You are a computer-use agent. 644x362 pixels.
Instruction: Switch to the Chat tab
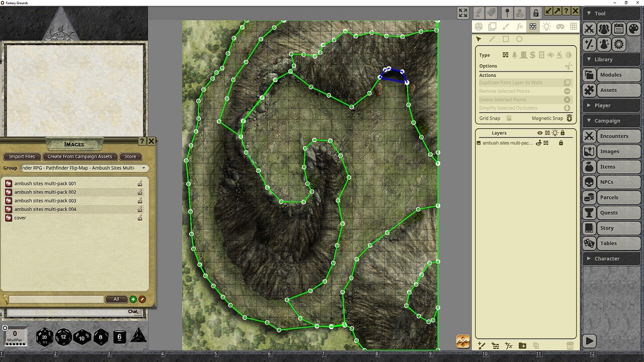134,311
